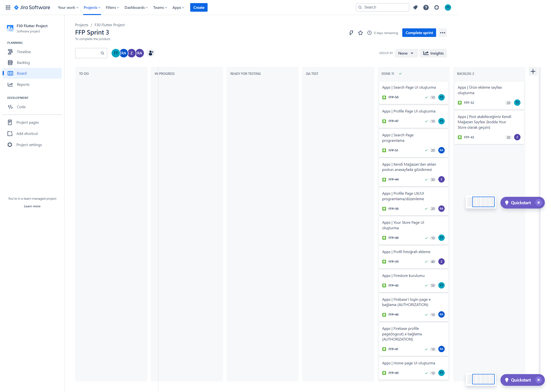Toggle filtering by the Z assignee avatar
551x392 pixels.
[132, 53]
